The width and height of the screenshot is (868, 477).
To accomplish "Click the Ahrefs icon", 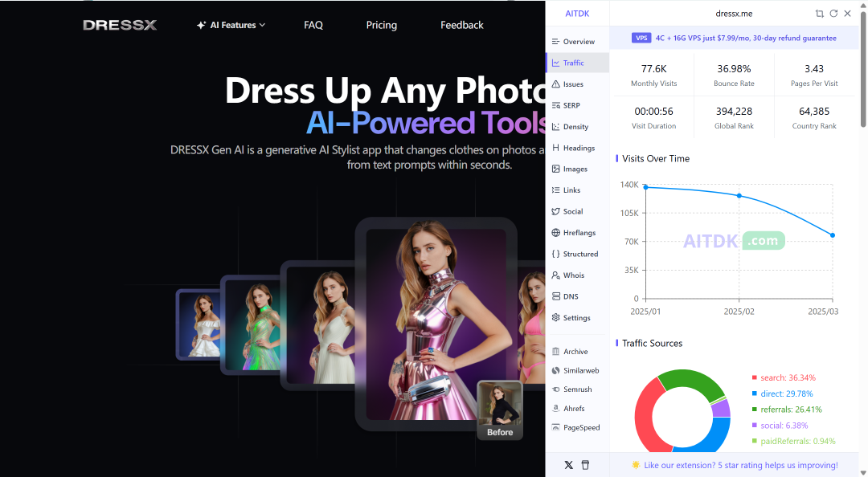I will coord(556,409).
